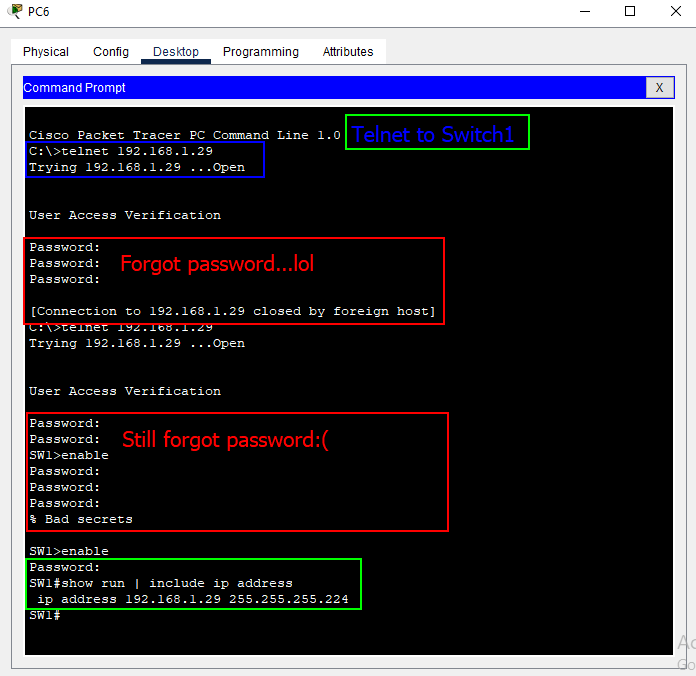This screenshot has height=676, width=696.
Task: Click the first 'Trying 192.168.1.29 ...Open' line
Action: 137,167
